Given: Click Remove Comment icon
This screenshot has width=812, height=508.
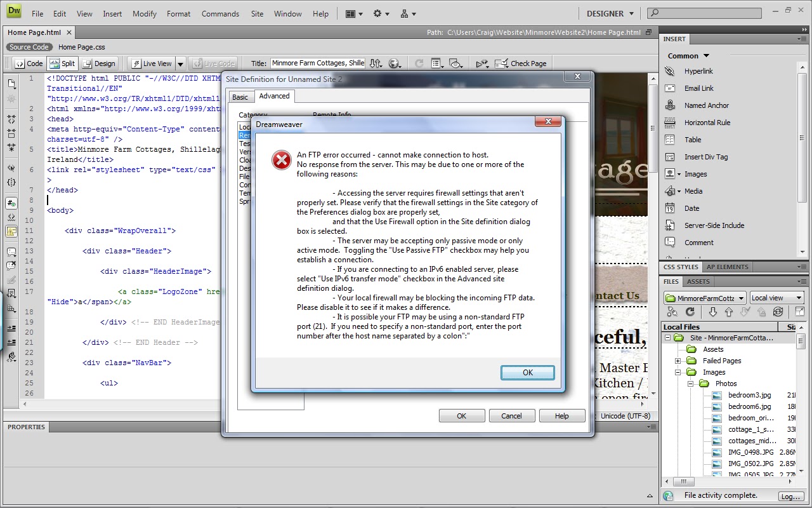Looking at the screenshot, I should pyautogui.click(x=11, y=266).
